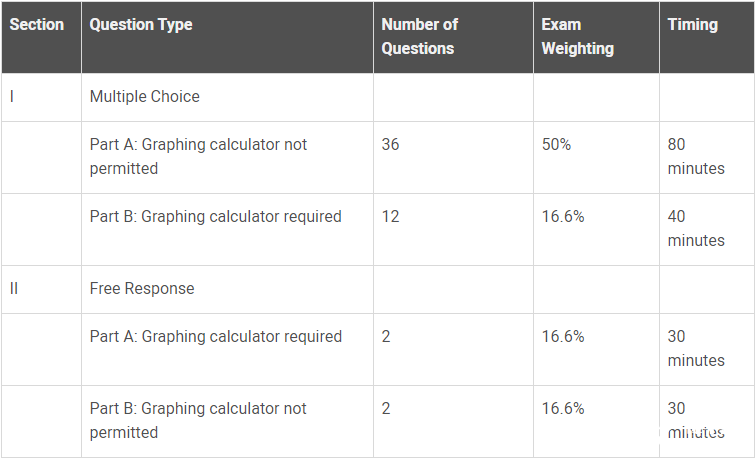
Task: Click Section II row label
Action: click(x=14, y=289)
